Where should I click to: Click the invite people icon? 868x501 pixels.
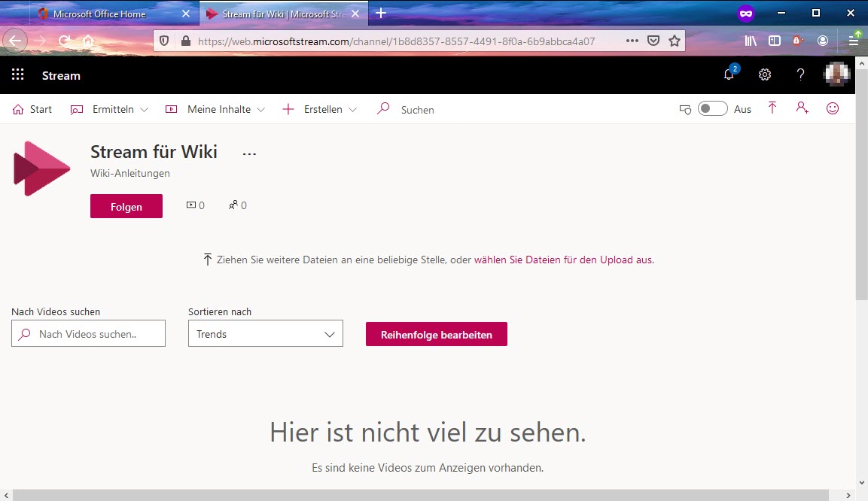click(x=802, y=108)
